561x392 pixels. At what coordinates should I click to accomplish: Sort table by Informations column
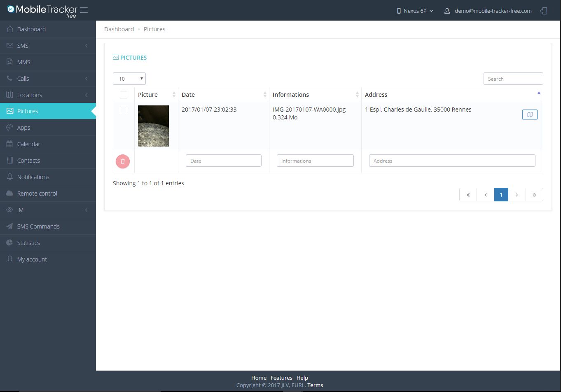(x=315, y=95)
